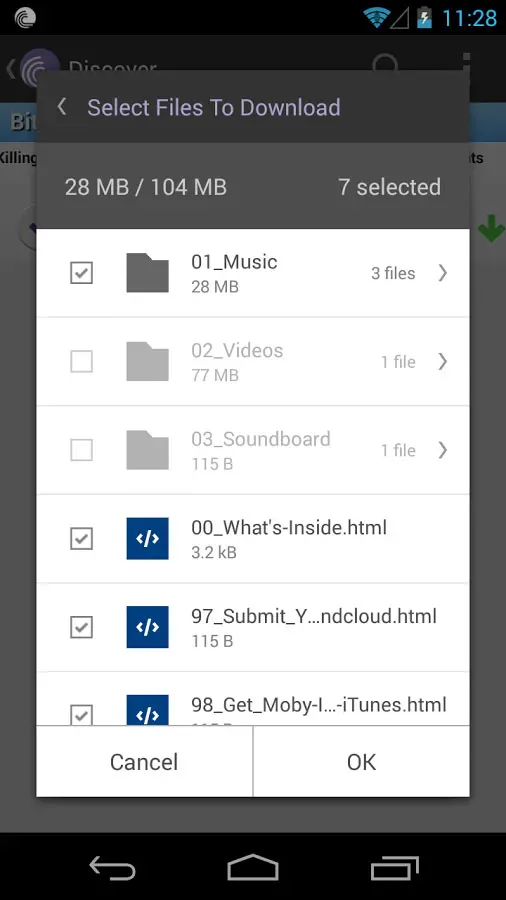Image resolution: width=506 pixels, height=900 pixels.
Task: Confirm selection with the OK button
Action: tap(361, 762)
